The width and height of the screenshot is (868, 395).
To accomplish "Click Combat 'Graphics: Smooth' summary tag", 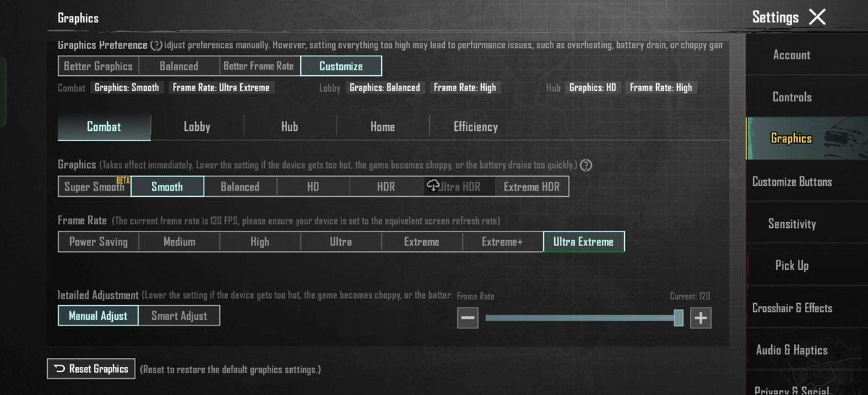I will click(127, 88).
